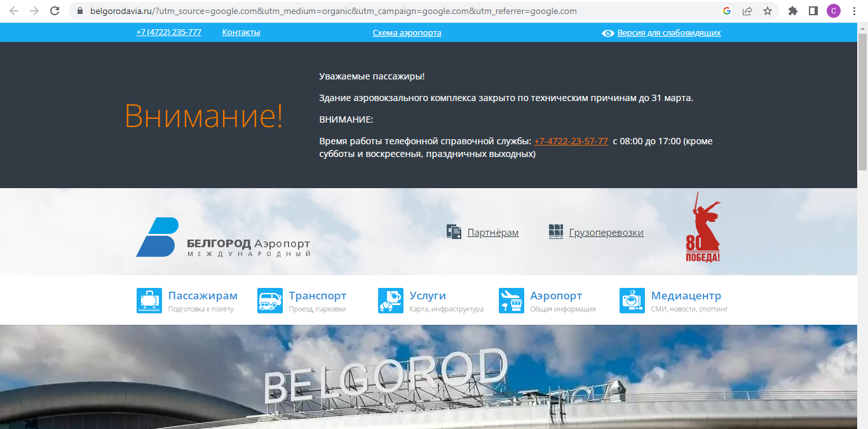Click the ВНИМАНИЕ: label text
The height and width of the screenshot is (429, 868).
pyautogui.click(x=346, y=119)
